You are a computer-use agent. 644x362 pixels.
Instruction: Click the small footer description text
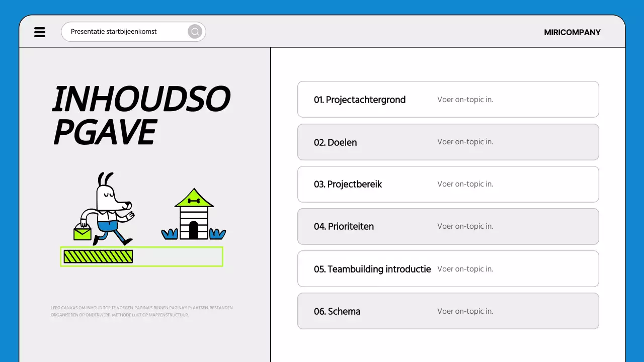point(141,311)
